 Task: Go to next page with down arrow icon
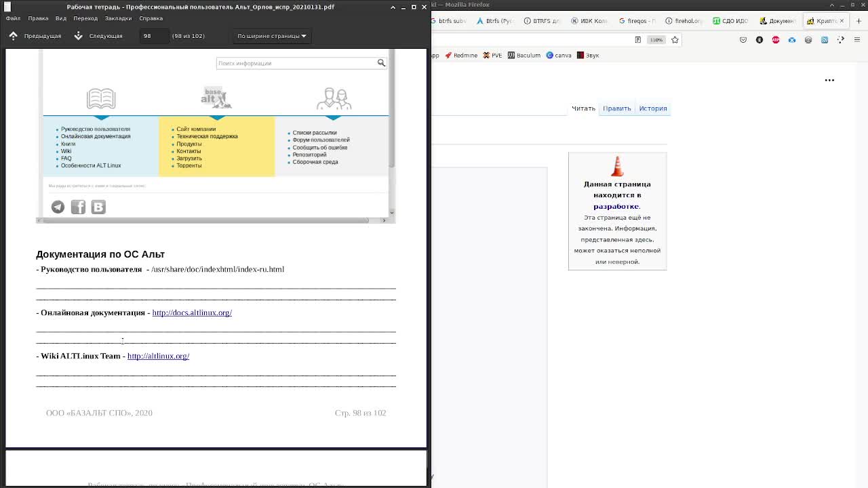click(x=78, y=36)
